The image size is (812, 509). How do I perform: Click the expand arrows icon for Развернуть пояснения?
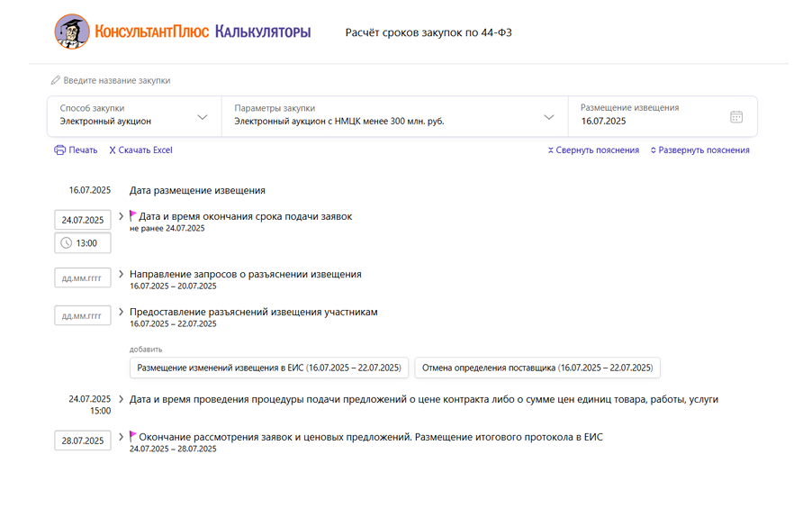tap(653, 150)
